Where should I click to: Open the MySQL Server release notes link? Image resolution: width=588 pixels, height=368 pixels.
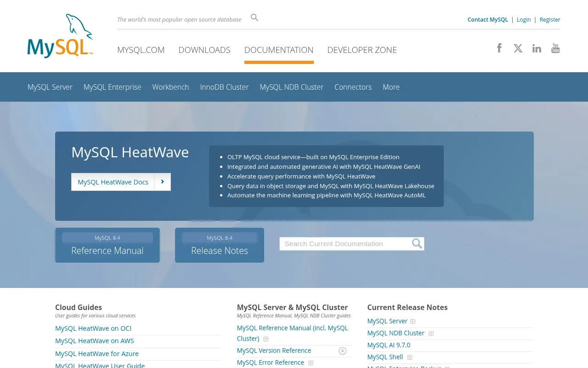pos(388,321)
